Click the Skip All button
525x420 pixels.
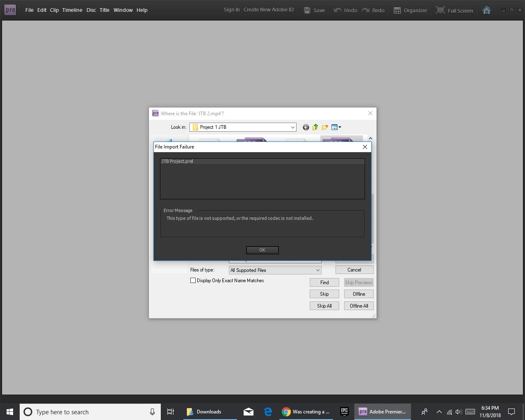324,306
